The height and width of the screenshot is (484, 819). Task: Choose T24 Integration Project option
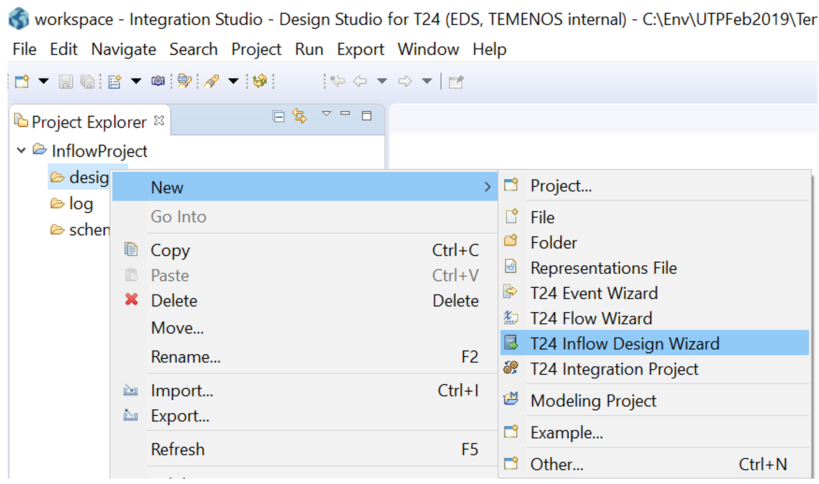(614, 369)
